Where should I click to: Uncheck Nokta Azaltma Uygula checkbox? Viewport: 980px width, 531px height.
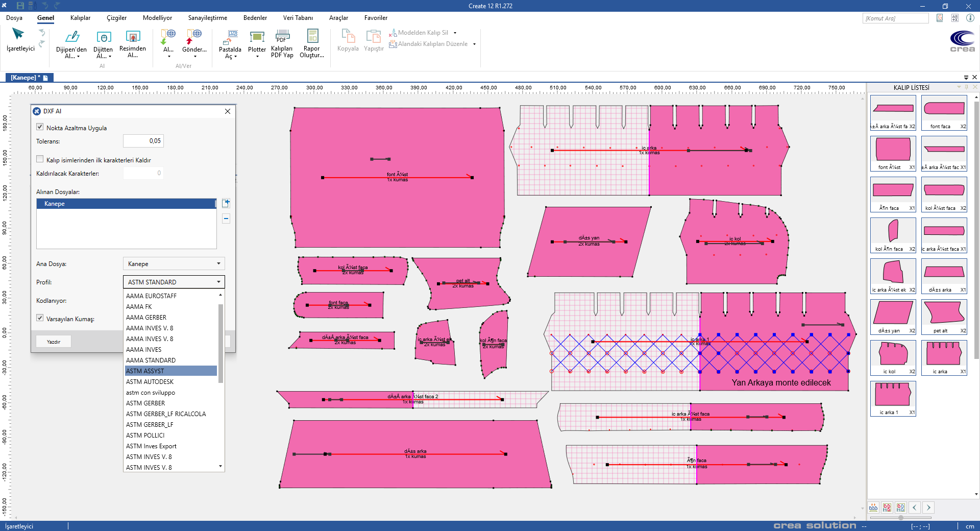(x=40, y=127)
